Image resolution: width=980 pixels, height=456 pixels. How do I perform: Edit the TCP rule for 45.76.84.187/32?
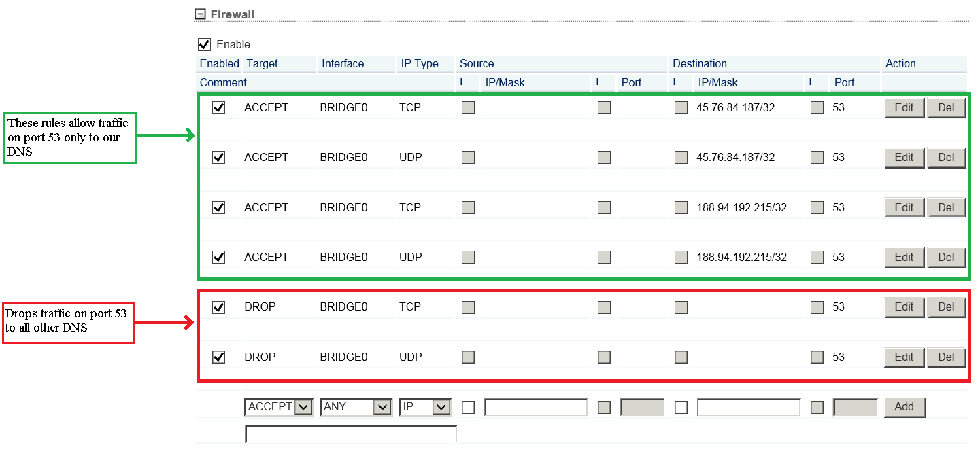click(x=904, y=107)
